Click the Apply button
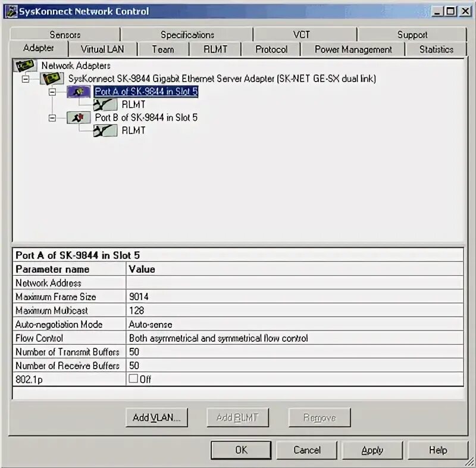 (x=372, y=450)
